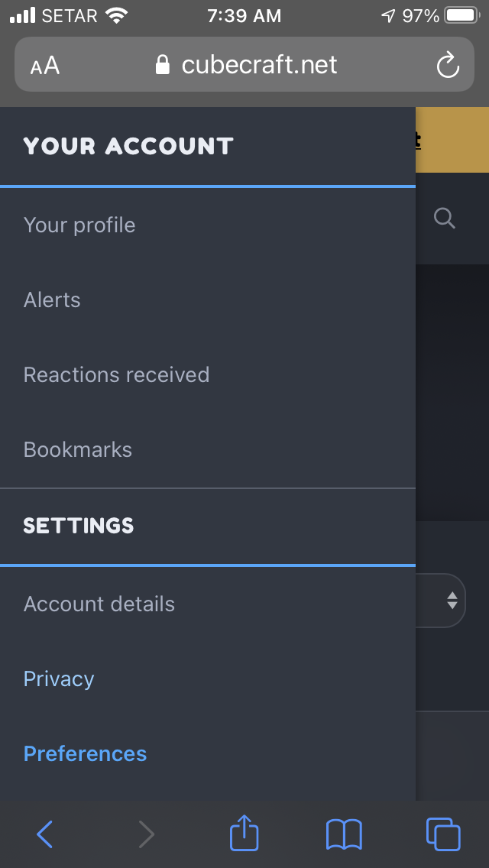
Task: Tap the cubecraft.net address bar
Action: pyautogui.click(x=244, y=64)
